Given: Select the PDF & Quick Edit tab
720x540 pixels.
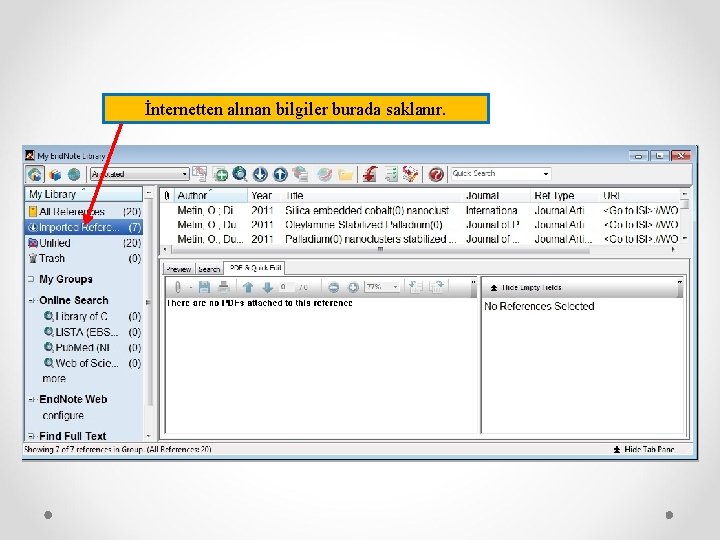Looking at the screenshot, I should click(x=255, y=268).
